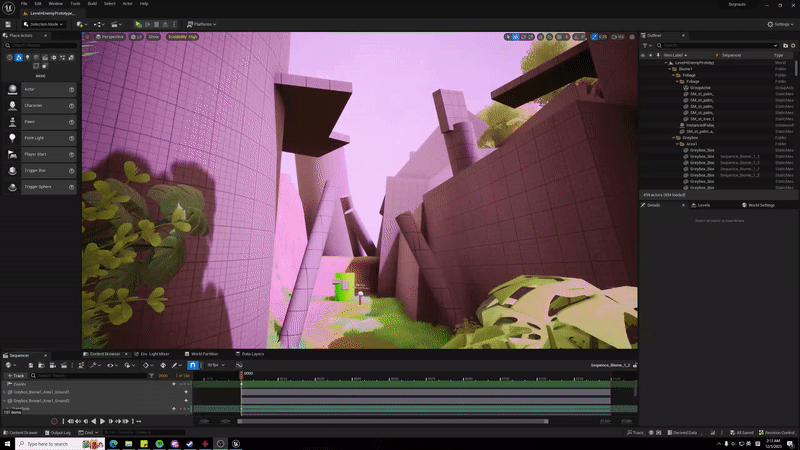
Task: Click the Sequencer timeline range scrollbar
Action: point(393,421)
